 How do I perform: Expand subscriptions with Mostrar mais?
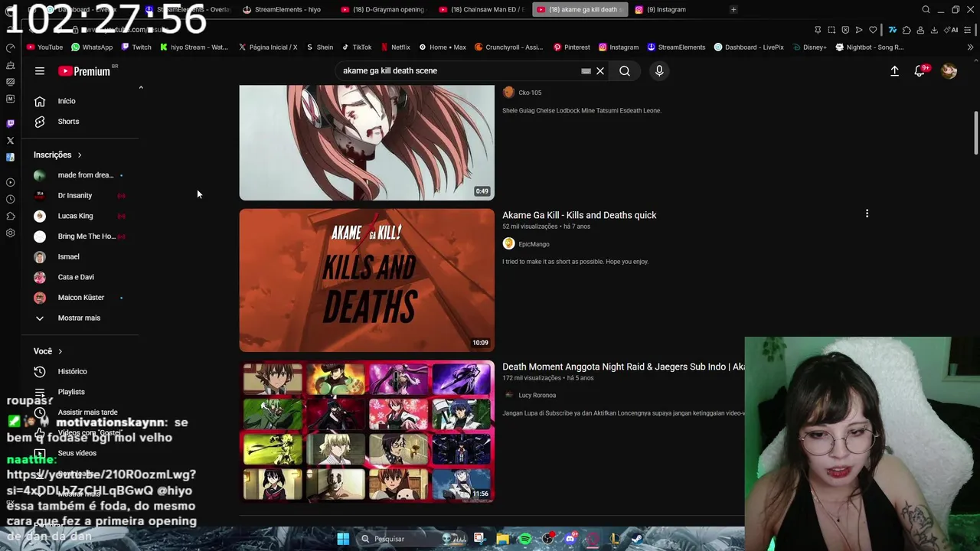80,318
